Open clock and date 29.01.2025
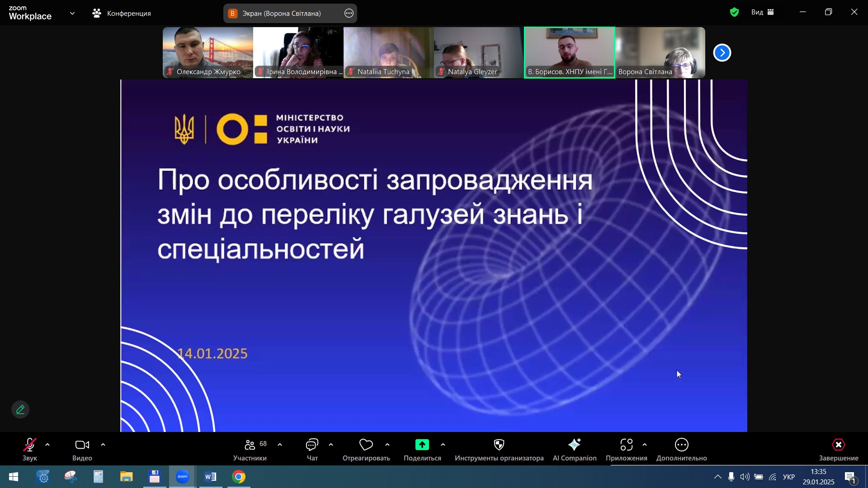The image size is (868, 488). (819, 477)
